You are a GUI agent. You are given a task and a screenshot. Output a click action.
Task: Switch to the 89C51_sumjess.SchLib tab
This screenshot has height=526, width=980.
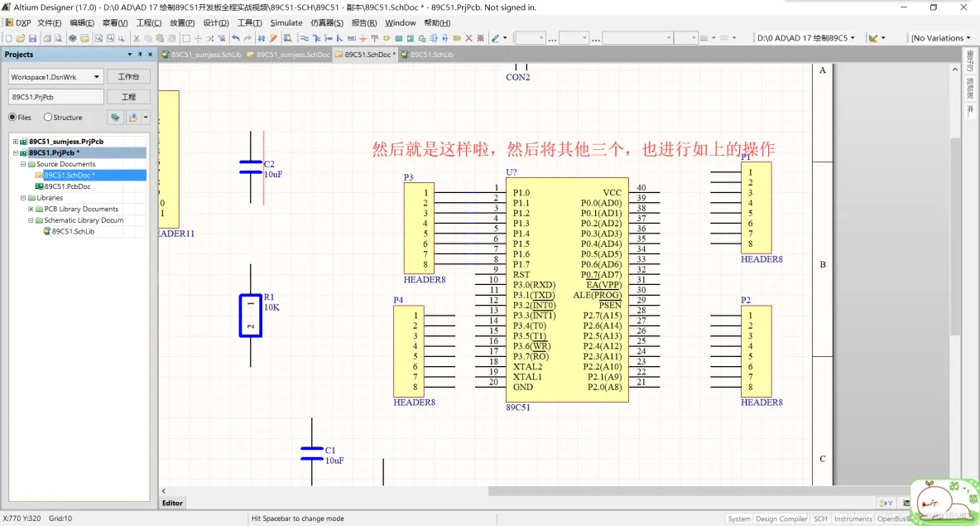click(x=202, y=55)
